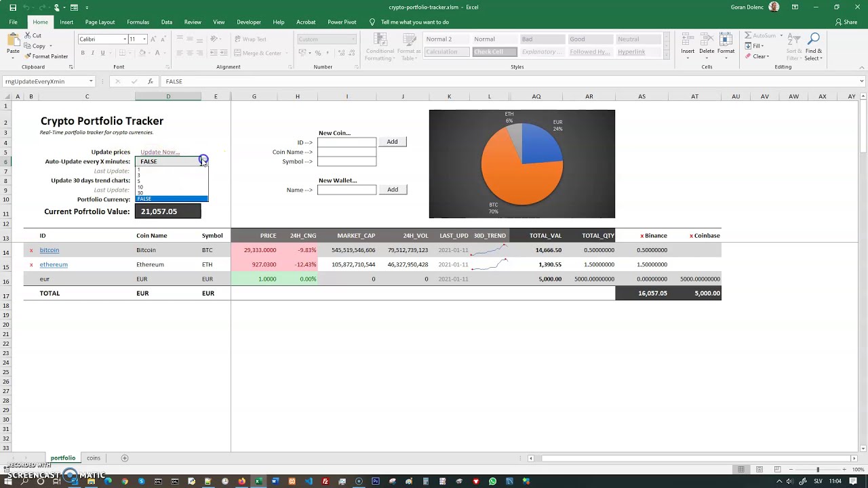Image resolution: width=868 pixels, height=488 pixels.
Task: Open the Calibri font name dropdown
Action: click(125, 39)
